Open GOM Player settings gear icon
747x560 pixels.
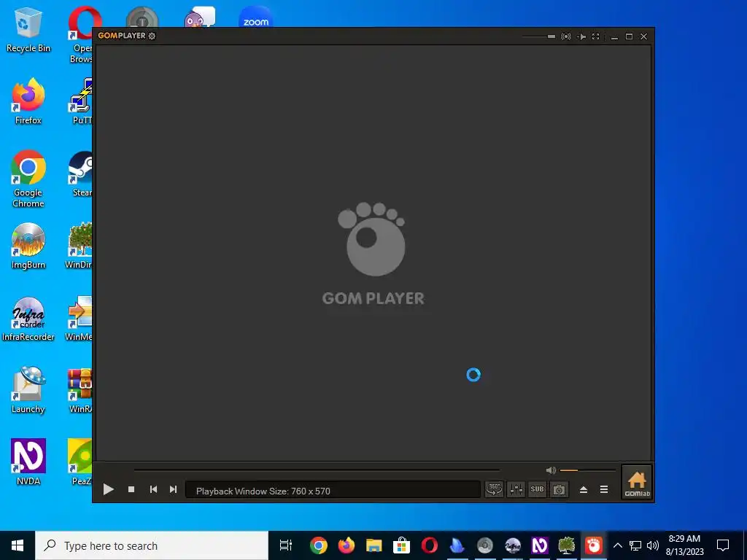[x=152, y=36]
